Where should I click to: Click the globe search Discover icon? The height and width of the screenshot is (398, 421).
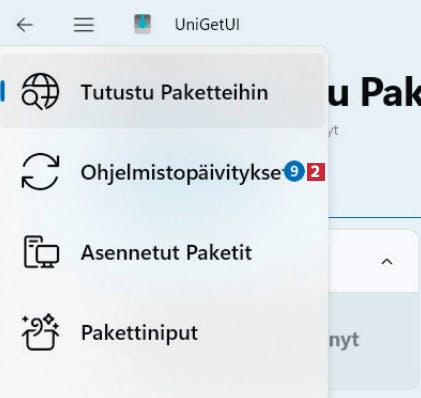click(x=40, y=92)
